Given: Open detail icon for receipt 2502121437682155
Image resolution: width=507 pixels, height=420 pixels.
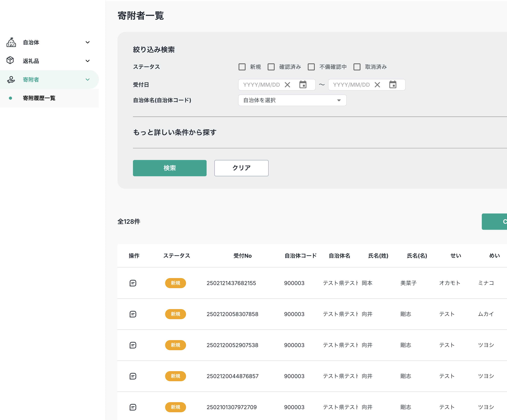Looking at the screenshot, I should pyautogui.click(x=133, y=283).
